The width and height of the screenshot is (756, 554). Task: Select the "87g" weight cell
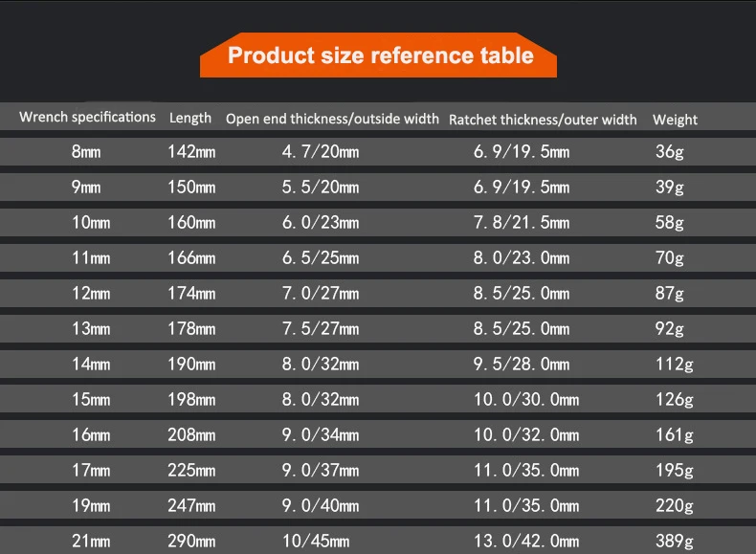coord(670,293)
